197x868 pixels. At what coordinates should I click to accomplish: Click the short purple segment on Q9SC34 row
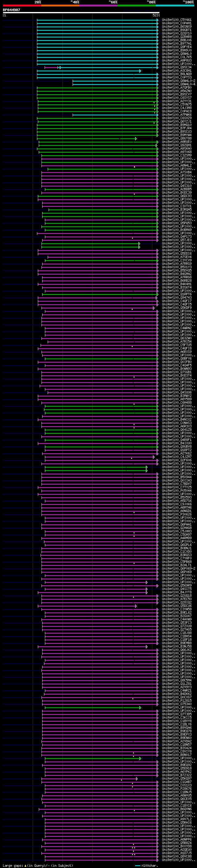(x=52, y=68)
